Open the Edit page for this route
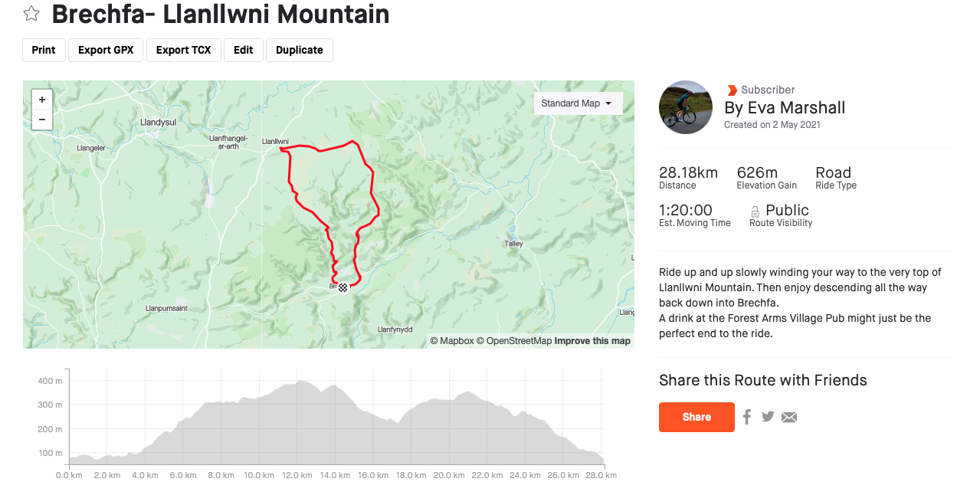This screenshot has width=980, height=495. [243, 50]
